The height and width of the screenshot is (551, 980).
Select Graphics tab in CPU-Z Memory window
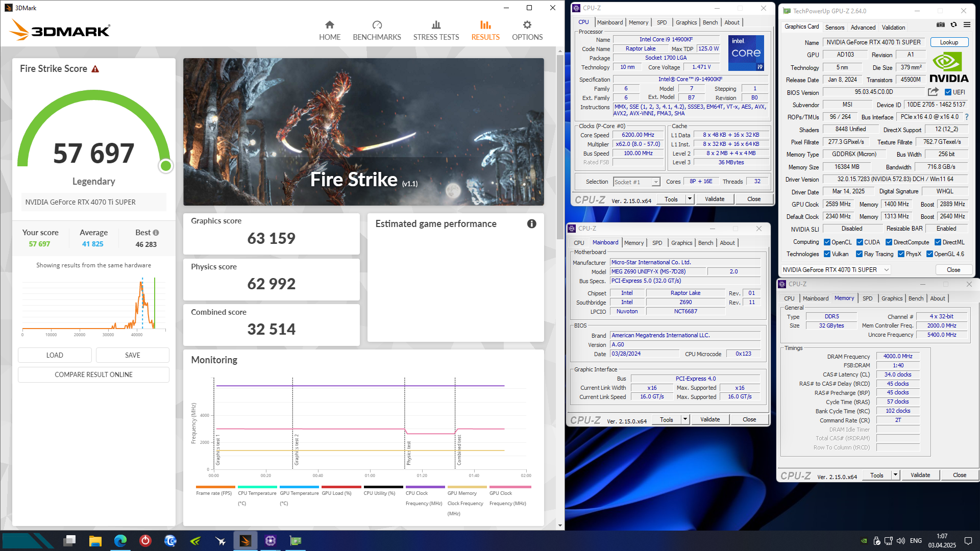pos(892,298)
